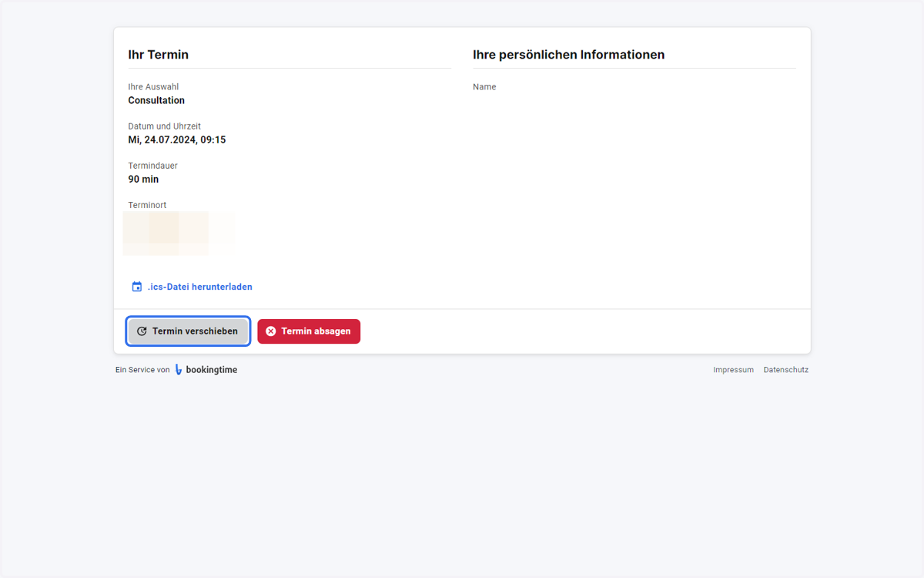Viewport: 924px width, 578px height.
Task: Click Ihre persönlichen Informationen heading
Action: pos(569,55)
